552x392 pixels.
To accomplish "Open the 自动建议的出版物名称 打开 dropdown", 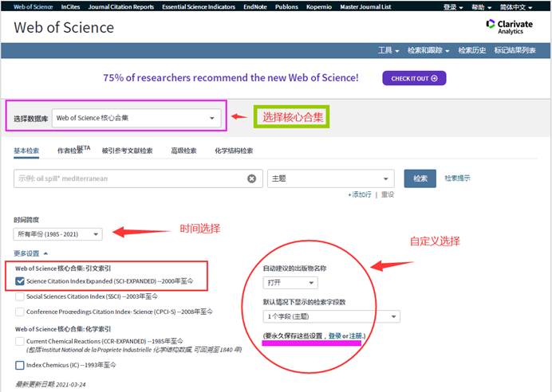I will coord(290,283).
